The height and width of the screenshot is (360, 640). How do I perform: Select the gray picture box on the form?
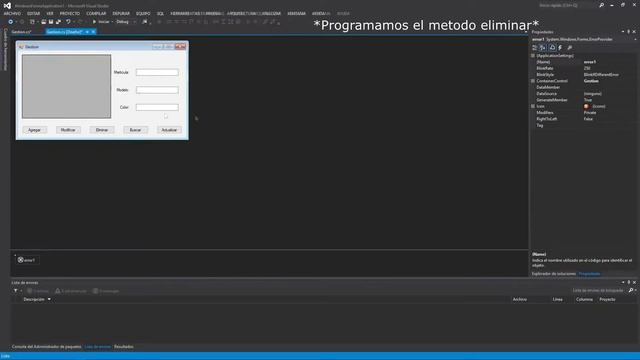click(67, 87)
